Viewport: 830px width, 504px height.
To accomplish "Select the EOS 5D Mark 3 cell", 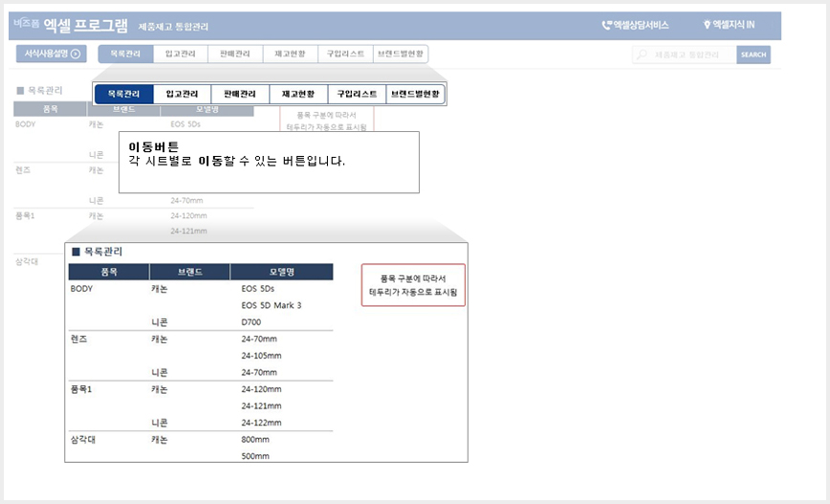I will (271, 305).
